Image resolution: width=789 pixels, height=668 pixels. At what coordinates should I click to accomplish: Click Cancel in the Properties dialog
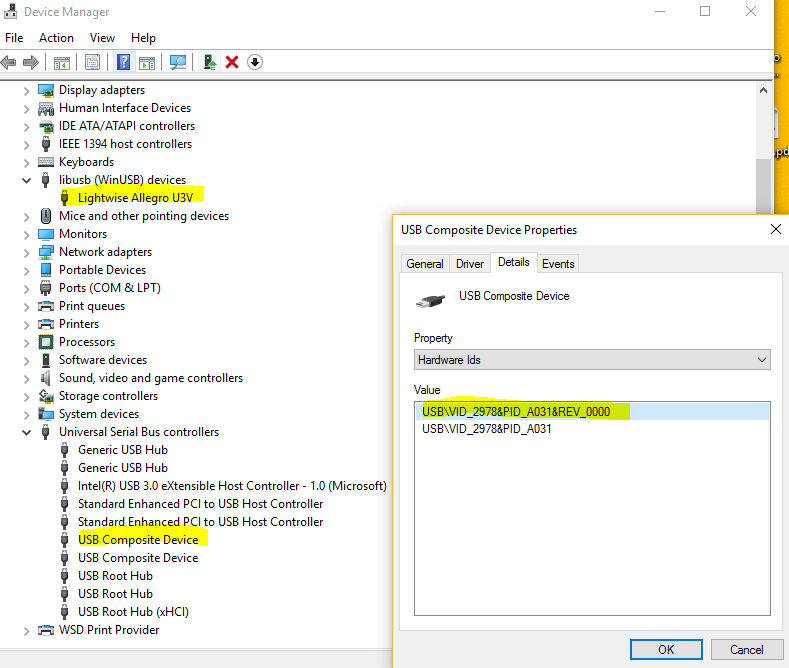click(x=747, y=649)
